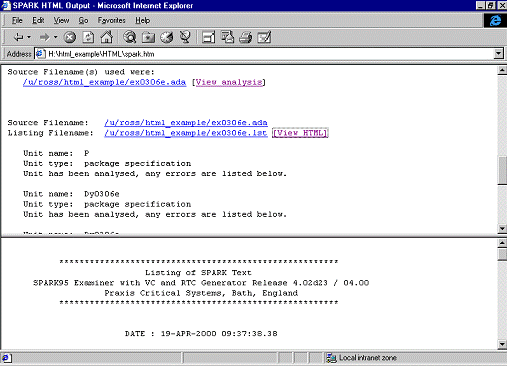Click the Internet Explorer title bar icon
Viewport: 507px width, 366px height.
click(6, 5)
